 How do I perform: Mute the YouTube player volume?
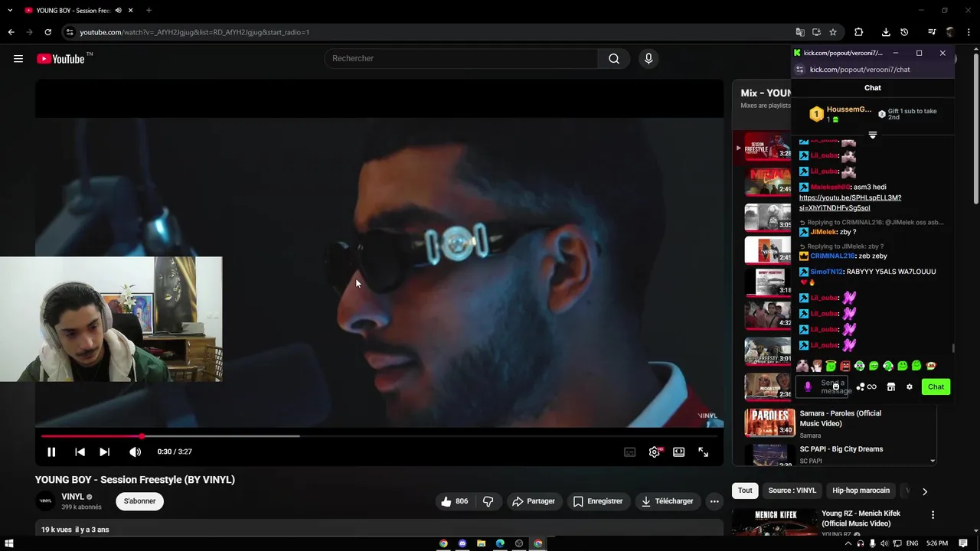tap(135, 452)
